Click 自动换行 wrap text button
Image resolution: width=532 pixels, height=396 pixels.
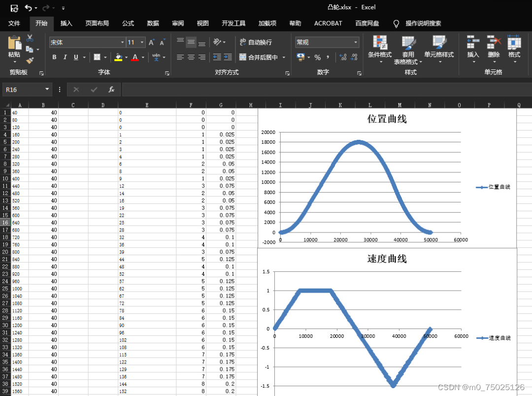pyautogui.click(x=256, y=42)
